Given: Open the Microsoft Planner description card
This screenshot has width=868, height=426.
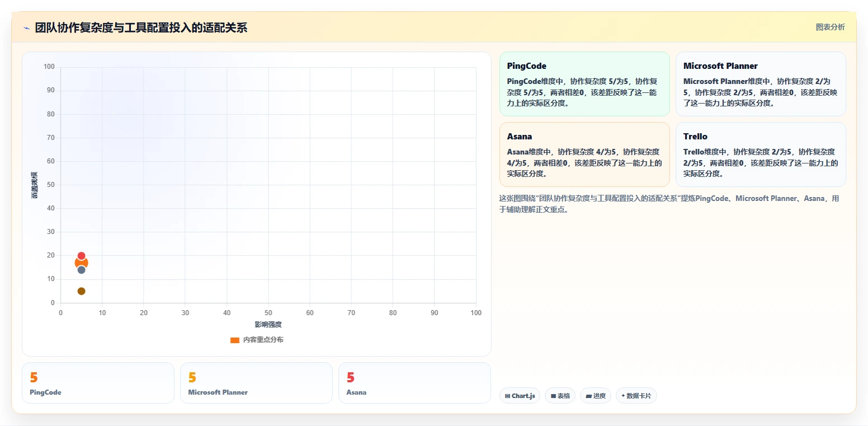Looking at the screenshot, I should [761, 84].
